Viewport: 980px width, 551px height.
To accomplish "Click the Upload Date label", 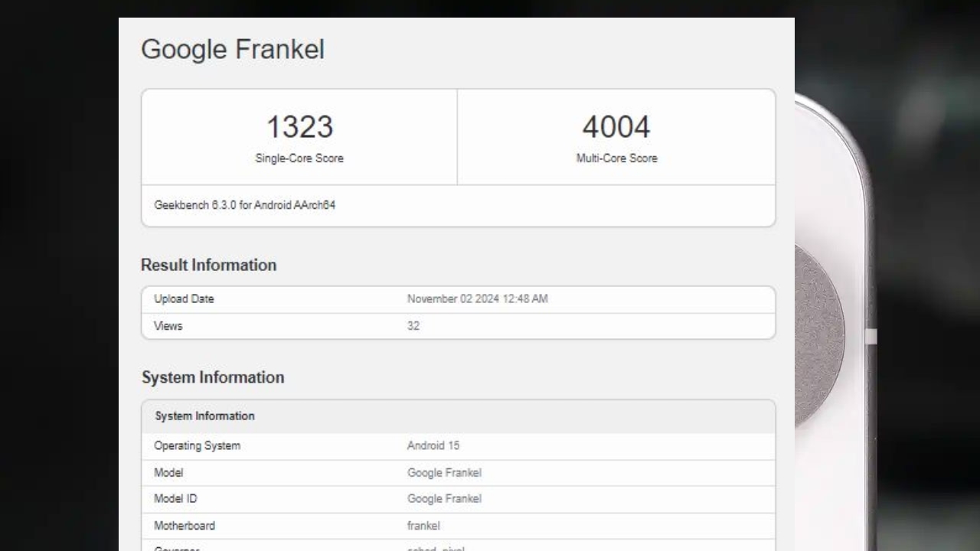I will click(x=184, y=299).
